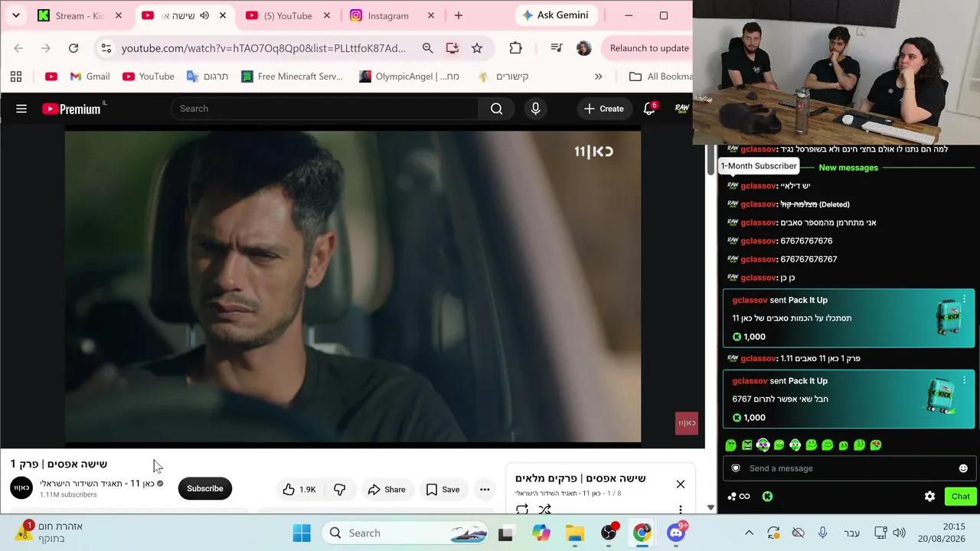This screenshot has height=551, width=980.
Task: Open the All Bookmarks folder
Action: point(660,77)
